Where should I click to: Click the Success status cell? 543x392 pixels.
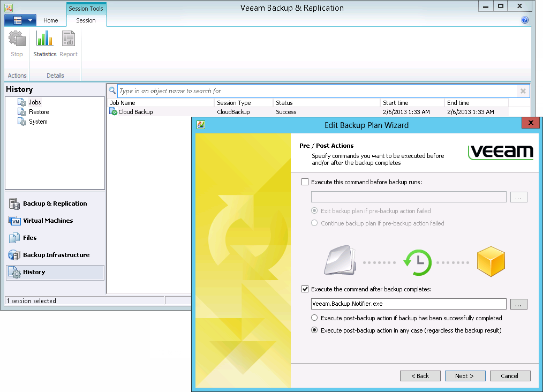coord(286,112)
